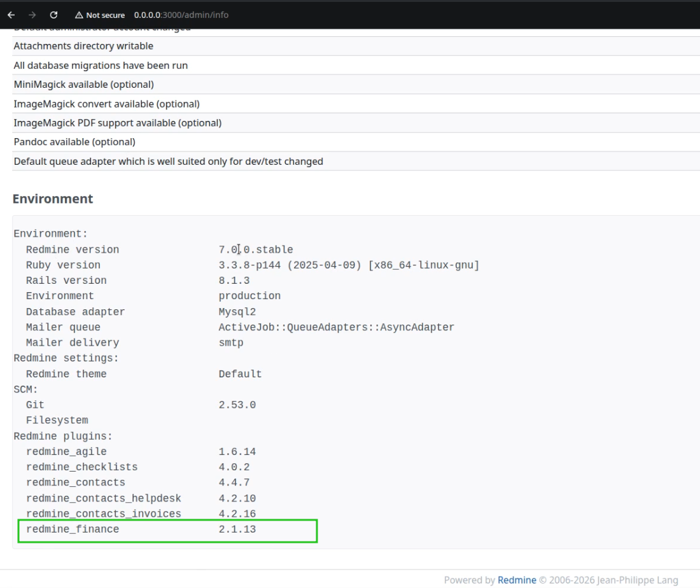Viewport: 700px width, 588px height.
Task: Click Rails version value 8.1.3
Action: point(234,281)
